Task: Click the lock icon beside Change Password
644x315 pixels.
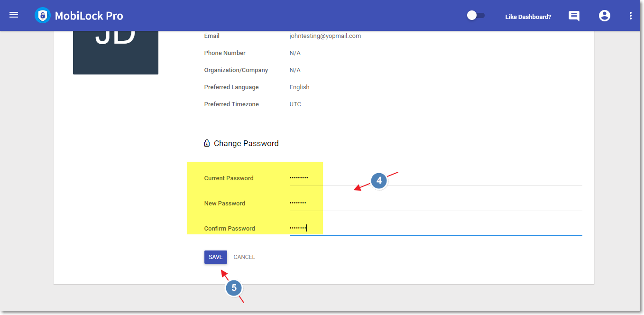Action: [207, 143]
